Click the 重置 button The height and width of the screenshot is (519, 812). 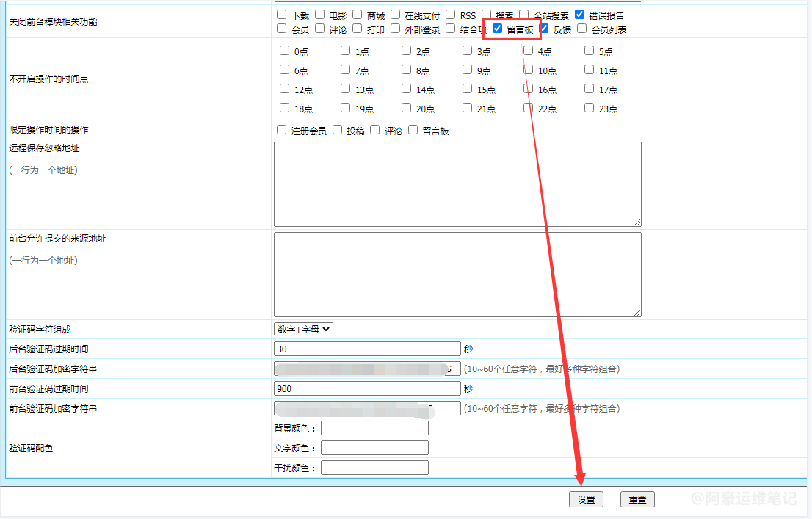(x=637, y=499)
